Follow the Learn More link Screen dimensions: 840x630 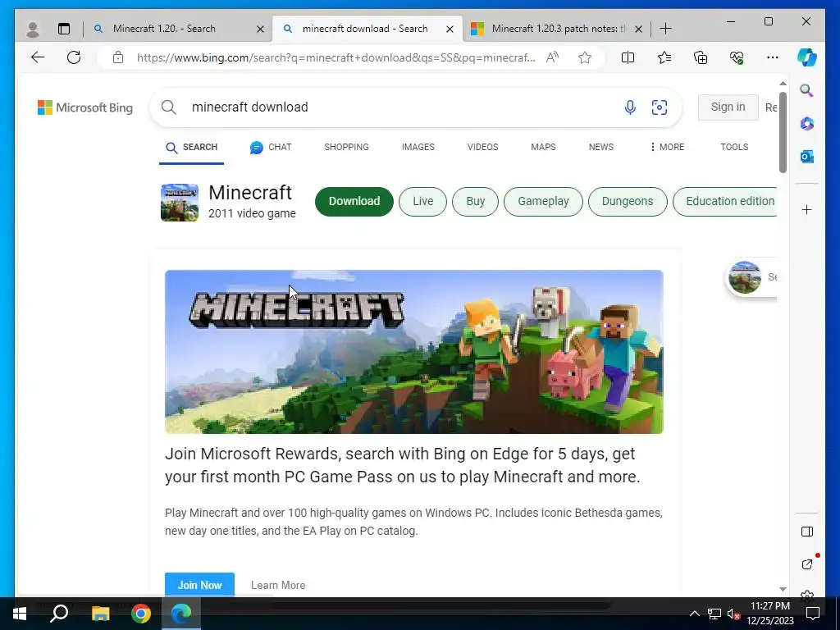tap(278, 585)
